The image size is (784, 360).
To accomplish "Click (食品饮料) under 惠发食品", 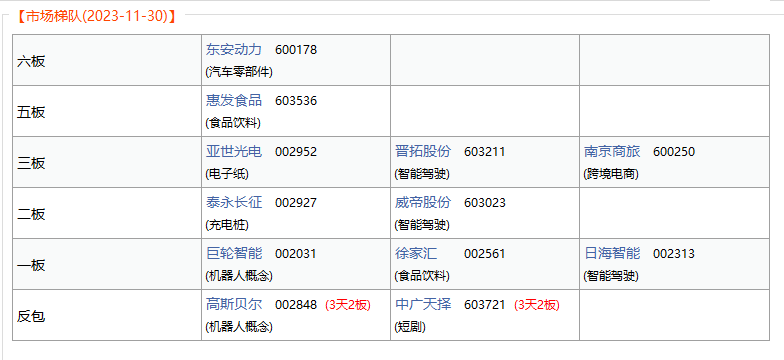I will click(232, 123).
